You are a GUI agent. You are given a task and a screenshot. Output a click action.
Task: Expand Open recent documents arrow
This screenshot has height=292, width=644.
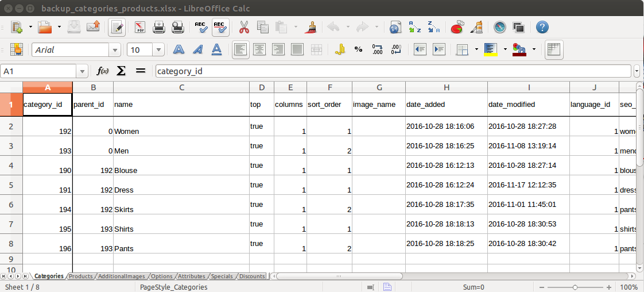tap(59, 27)
